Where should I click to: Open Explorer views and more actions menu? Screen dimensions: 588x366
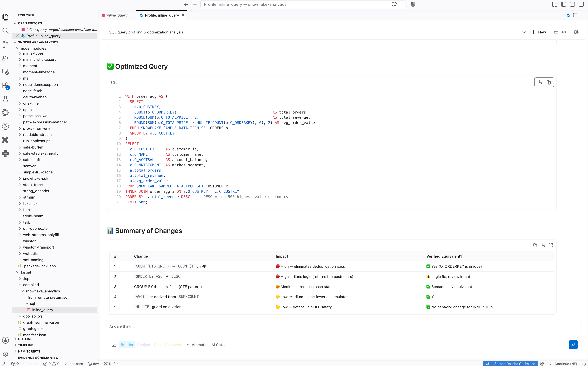pos(91,15)
